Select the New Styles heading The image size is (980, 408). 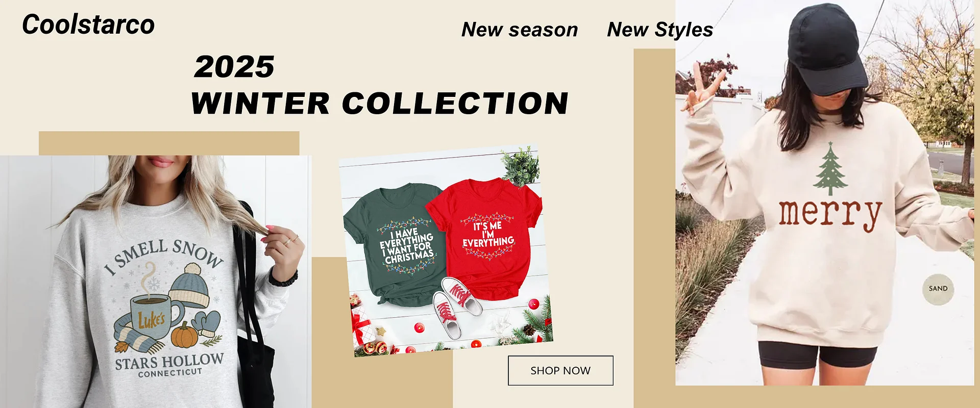coord(660,30)
